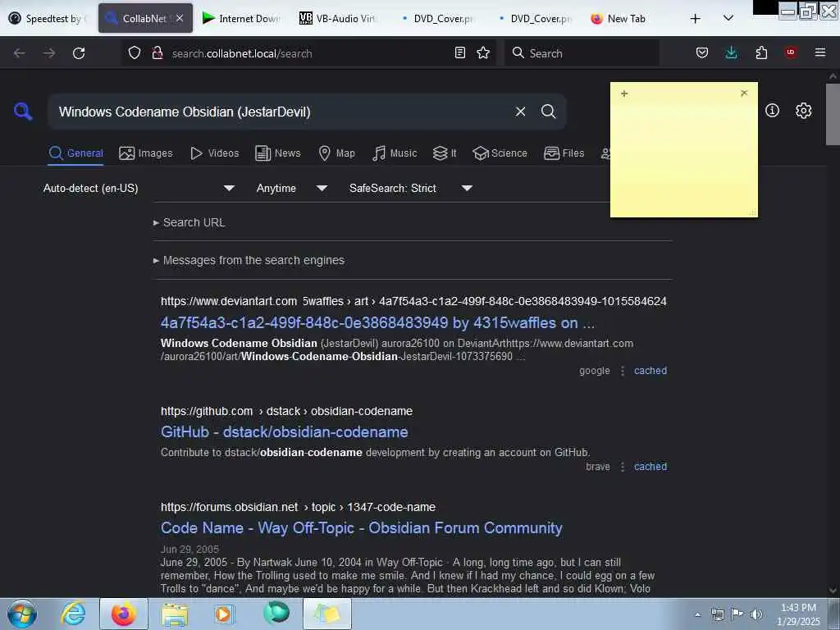Open the search info icon
Viewport: 840px width, 630px height.
point(772,111)
